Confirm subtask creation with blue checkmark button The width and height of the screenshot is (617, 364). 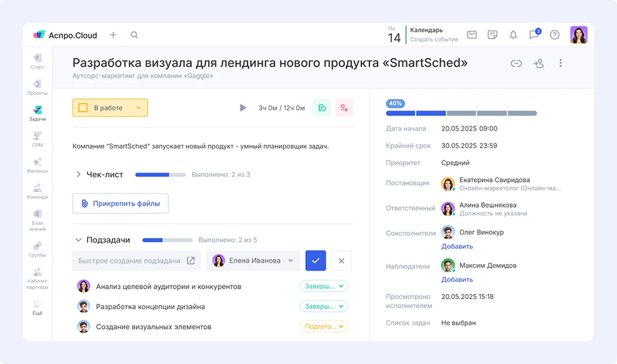[x=316, y=261]
